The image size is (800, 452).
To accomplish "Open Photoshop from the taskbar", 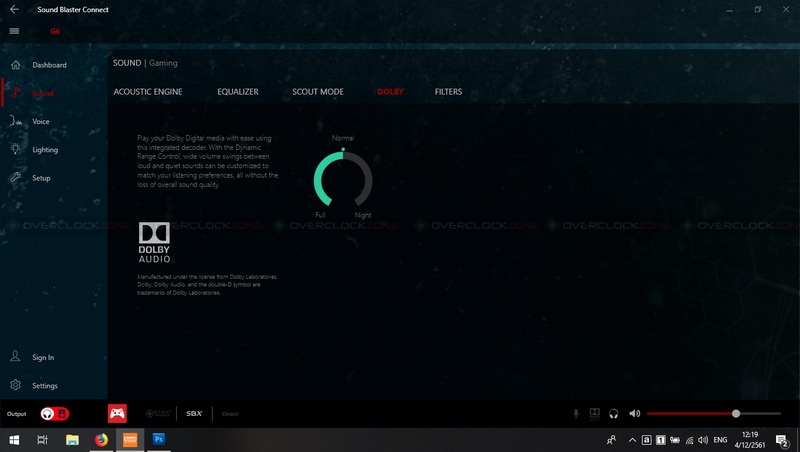I will point(159,440).
